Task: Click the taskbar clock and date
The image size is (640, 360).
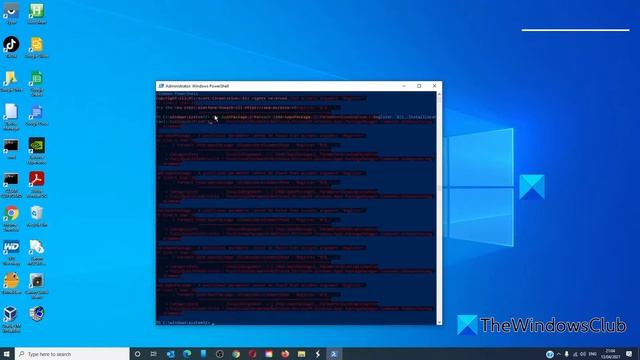Action: 611,354
